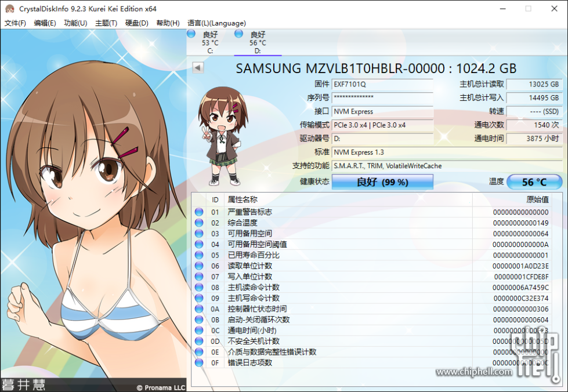Open the 硬盘(D) menu
This screenshot has height=392, width=568.
coord(136,23)
